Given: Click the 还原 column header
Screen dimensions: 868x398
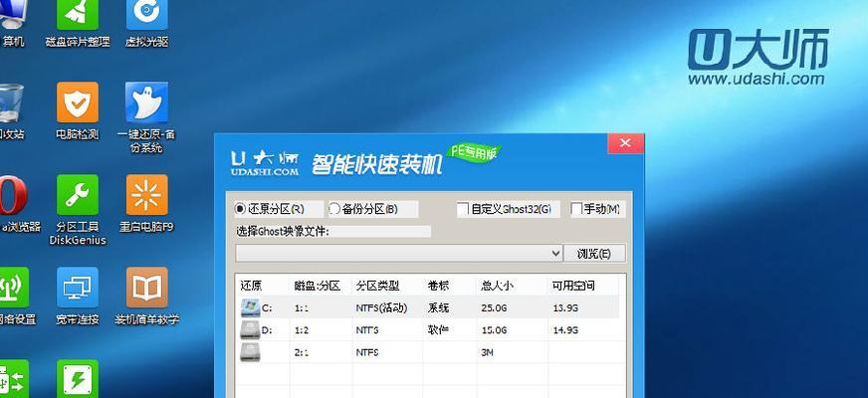Looking at the screenshot, I should tap(251, 286).
